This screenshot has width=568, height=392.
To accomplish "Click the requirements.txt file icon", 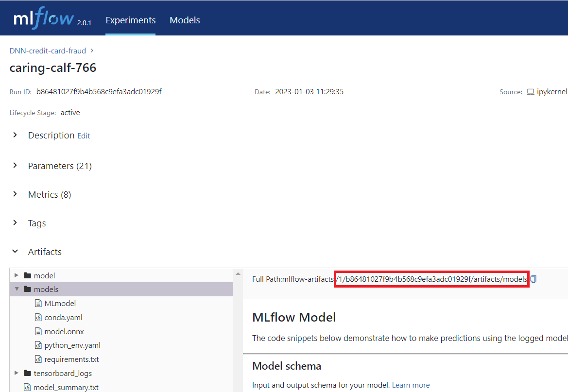I will coord(38,359).
